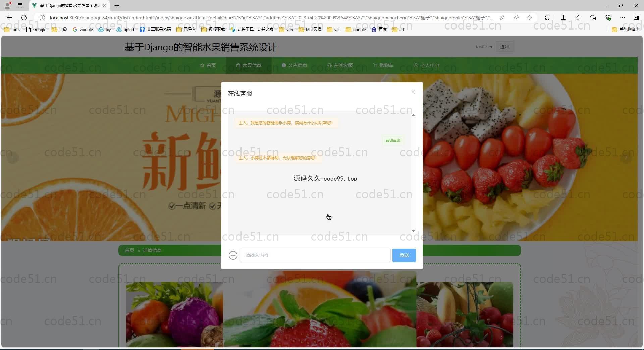Open a new browser tab
The height and width of the screenshot is (350, 644).
click(x=117, y=6)
